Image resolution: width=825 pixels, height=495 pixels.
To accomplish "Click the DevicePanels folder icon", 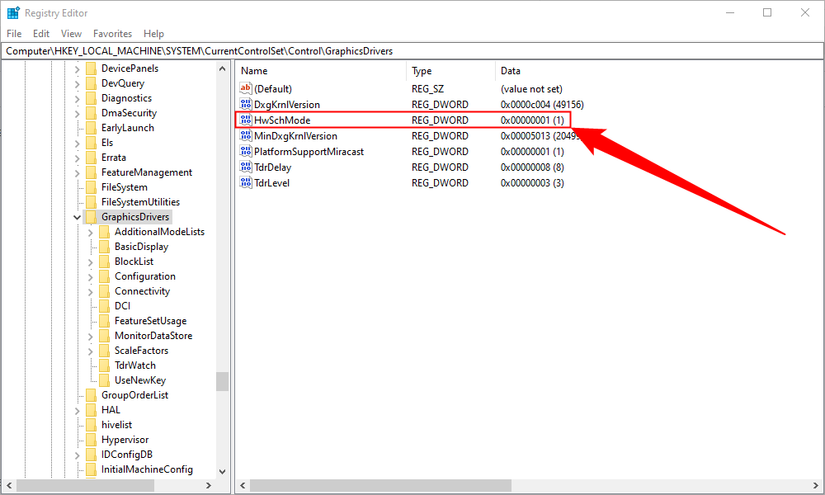I will point(91,68).
